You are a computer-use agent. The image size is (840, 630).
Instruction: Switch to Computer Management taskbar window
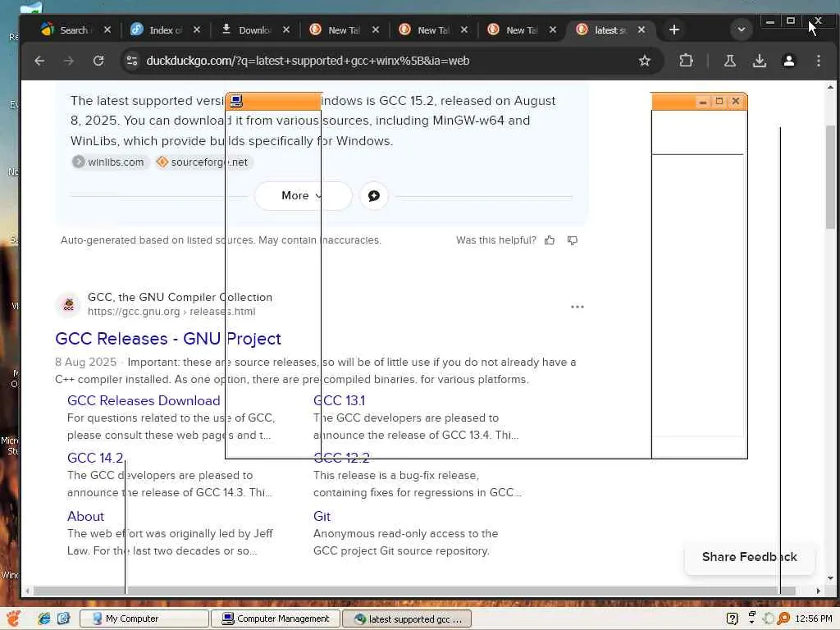(276, 619)
